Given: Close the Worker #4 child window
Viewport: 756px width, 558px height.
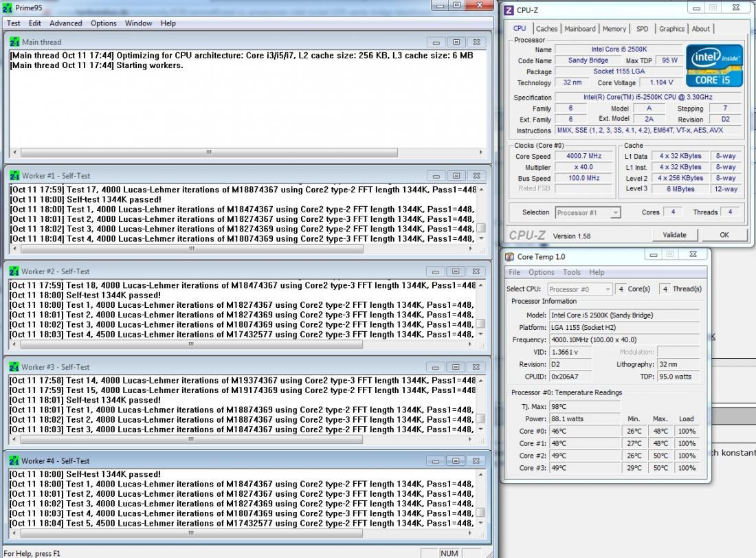Looking at the screenshot, I should tap(476, 461).
